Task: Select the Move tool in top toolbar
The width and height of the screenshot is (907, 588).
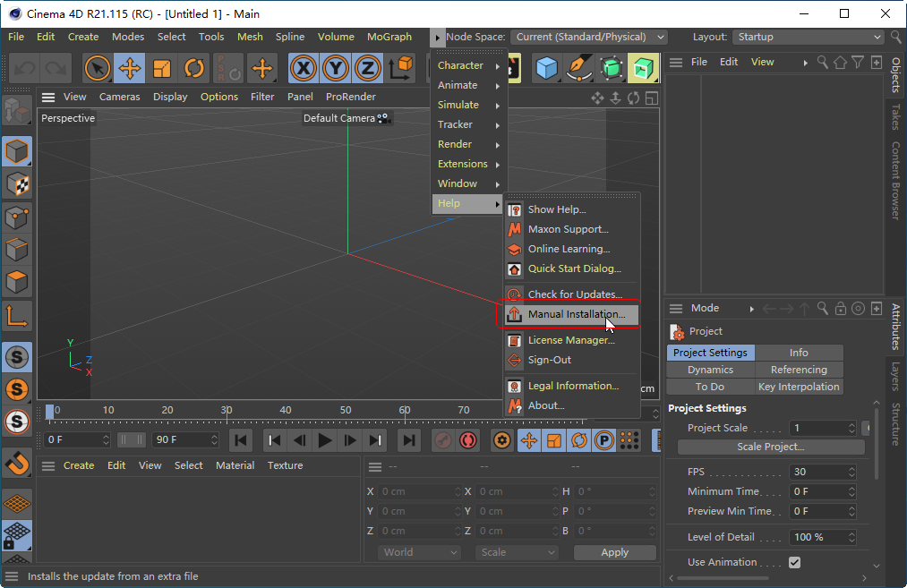Action: click(x=129, y=68)
